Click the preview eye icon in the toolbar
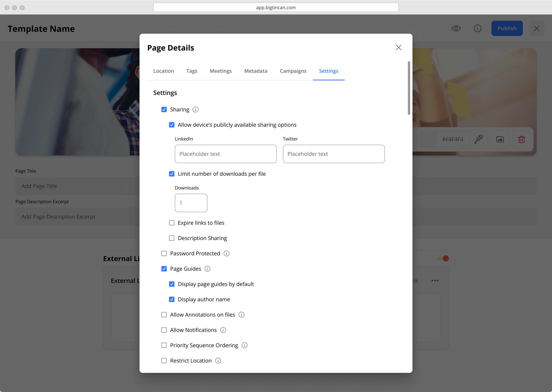Screen dimensions: 552x392 point(456,28)
